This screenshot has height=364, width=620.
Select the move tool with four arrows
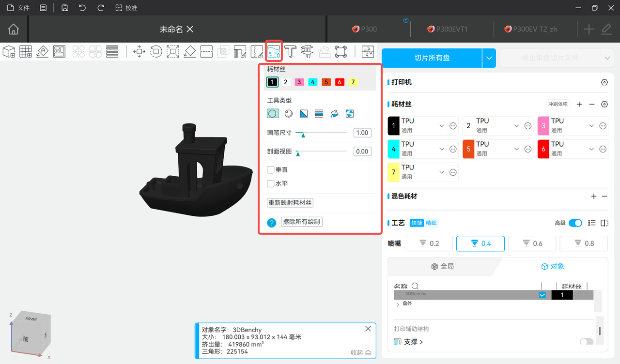139,51
